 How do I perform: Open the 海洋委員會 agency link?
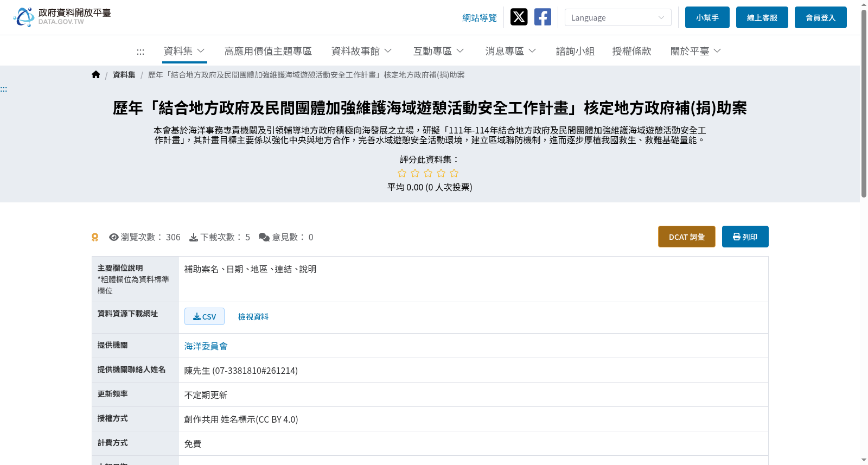click(206, 346)
